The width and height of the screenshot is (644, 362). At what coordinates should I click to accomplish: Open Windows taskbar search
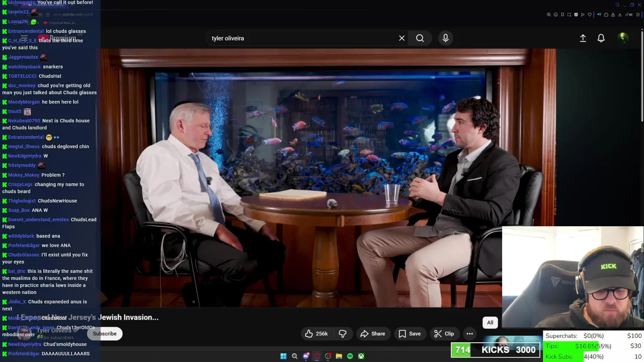[x=295, y=356]
